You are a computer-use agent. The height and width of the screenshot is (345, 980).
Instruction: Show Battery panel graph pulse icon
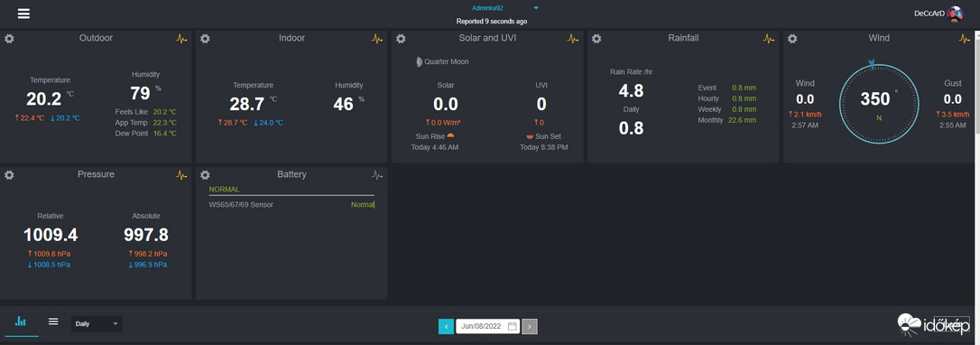377,175
